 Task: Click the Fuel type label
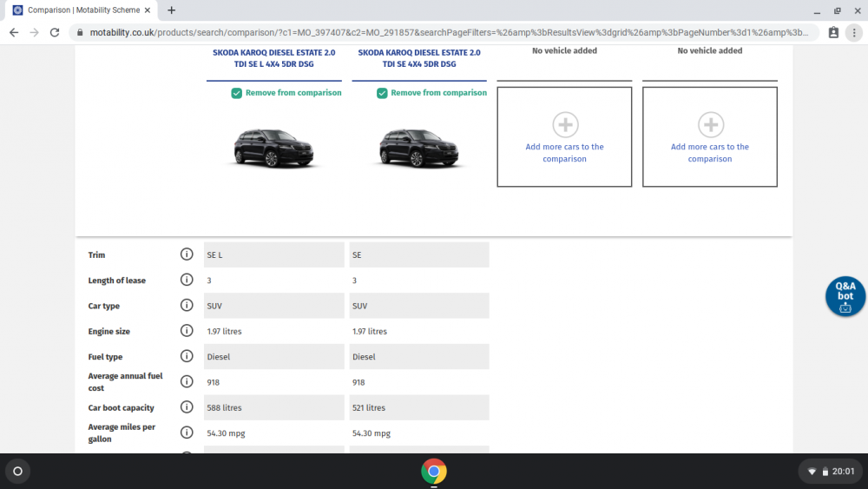click(105, 357)
